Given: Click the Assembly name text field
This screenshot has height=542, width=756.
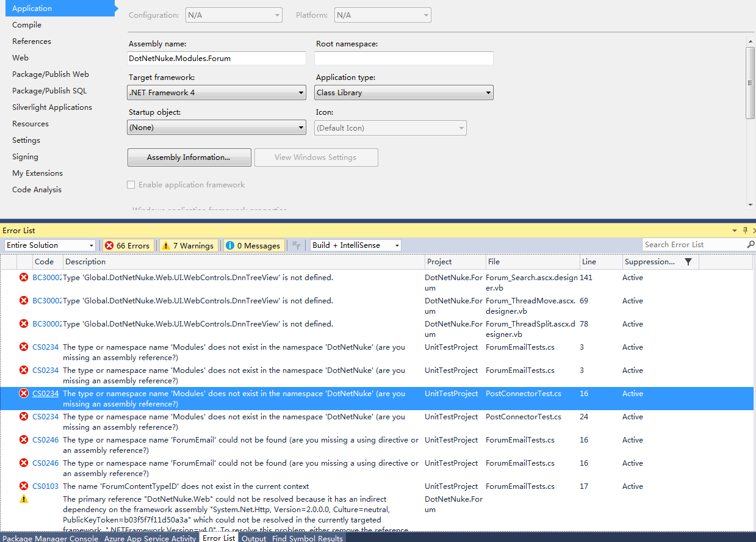Looking at the screenshot, I should pyautogui.click(x=217, y=59).
